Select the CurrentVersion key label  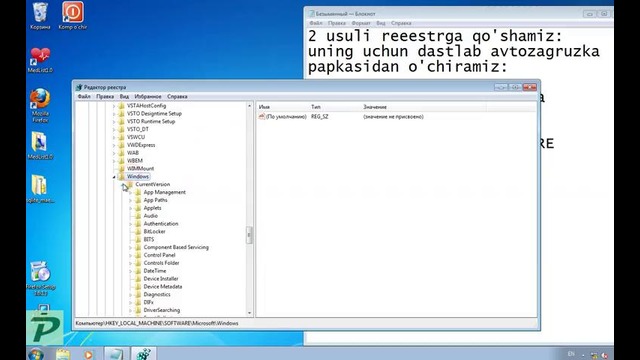click(x=153, y=184)
